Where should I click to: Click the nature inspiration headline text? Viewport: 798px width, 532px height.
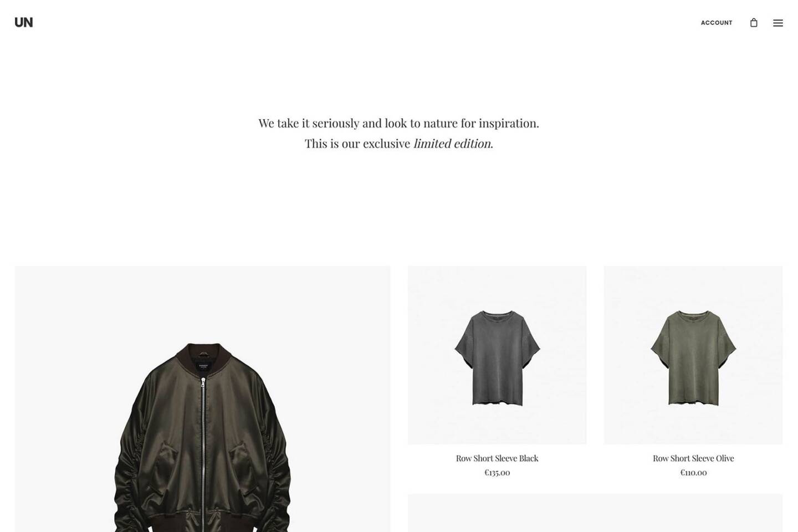(x=398, y=123)
